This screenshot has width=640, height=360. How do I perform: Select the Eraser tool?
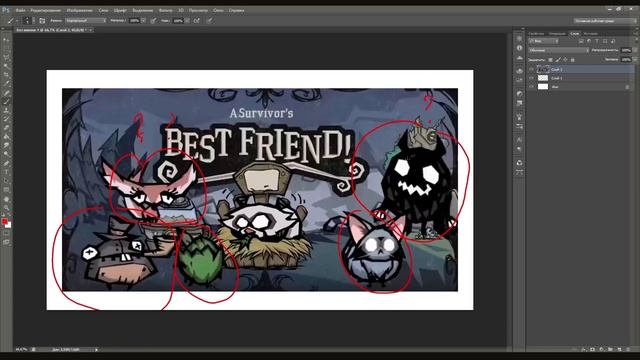[6, 128]
